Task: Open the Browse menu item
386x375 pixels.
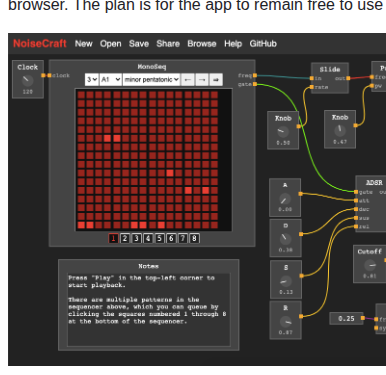Action: point(202,44)
